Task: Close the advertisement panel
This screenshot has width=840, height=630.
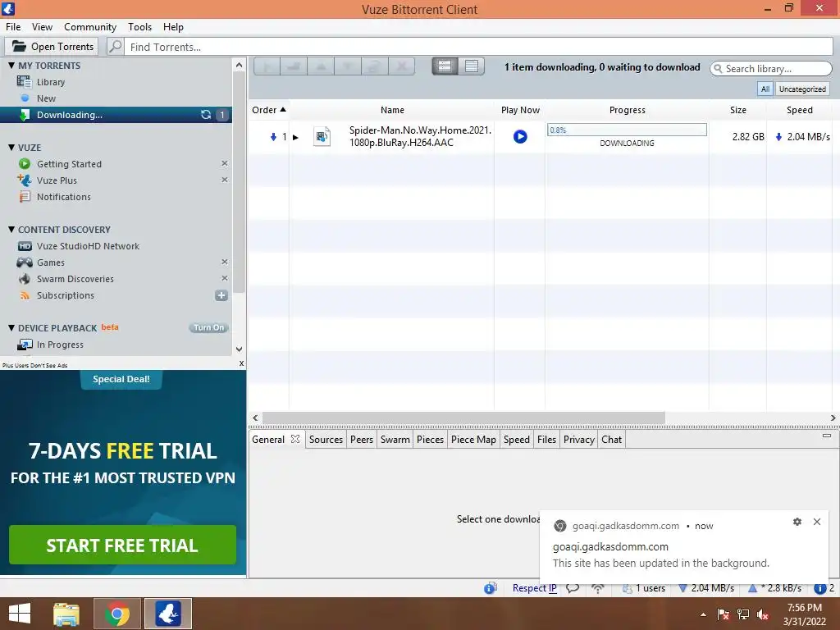Action: 242,363
